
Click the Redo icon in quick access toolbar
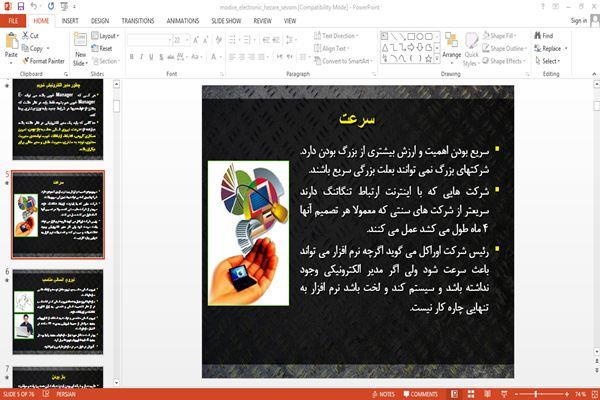(51, 7)
